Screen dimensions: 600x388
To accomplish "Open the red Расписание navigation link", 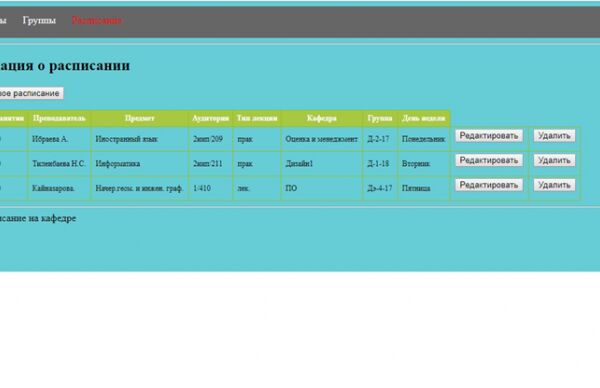I will (x=97, y=20).
